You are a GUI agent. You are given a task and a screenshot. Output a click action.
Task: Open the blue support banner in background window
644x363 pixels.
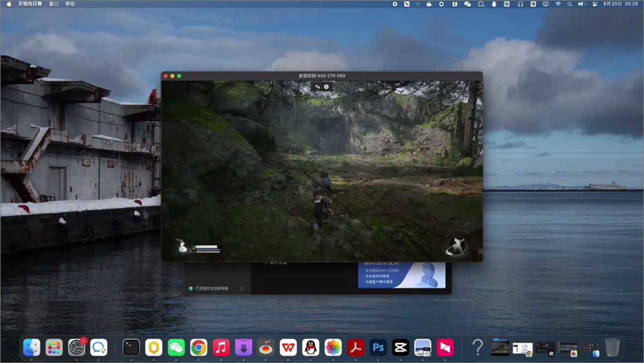[x=402, y=274]
